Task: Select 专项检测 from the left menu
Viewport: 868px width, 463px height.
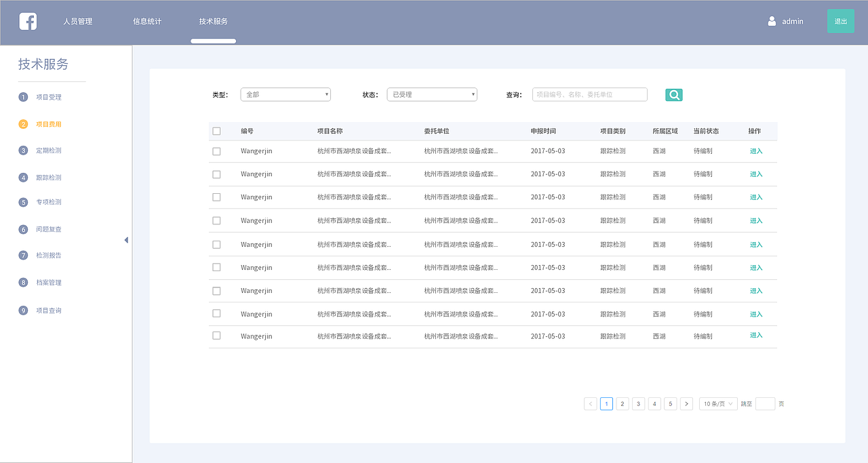Action: [48, 201]
